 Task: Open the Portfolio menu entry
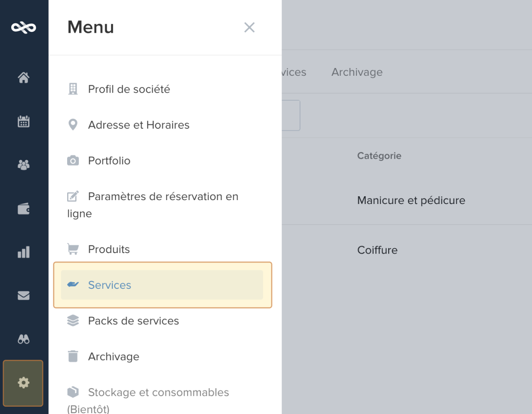(109, 161)
